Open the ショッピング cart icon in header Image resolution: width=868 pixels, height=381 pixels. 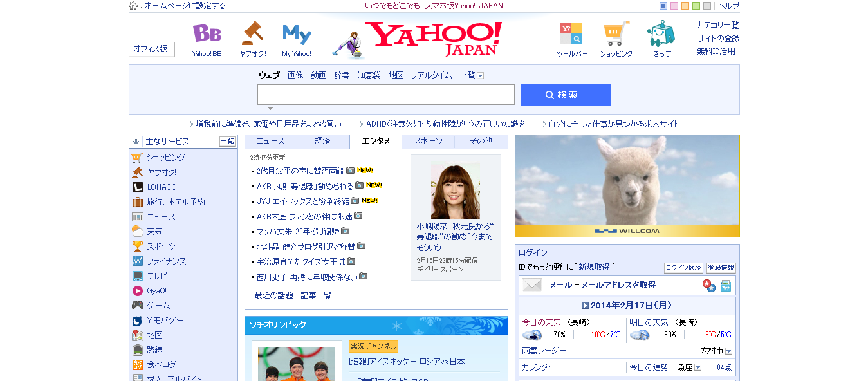(616, 33)
